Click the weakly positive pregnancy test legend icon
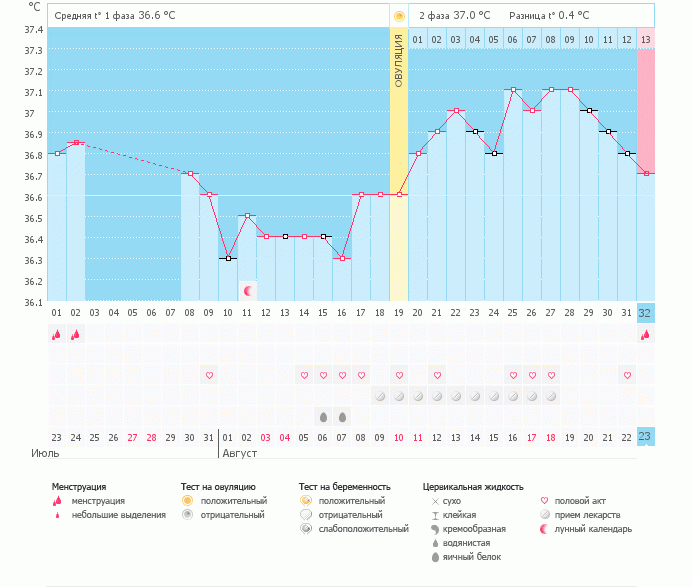693x587 pixels. coord(306,528)
